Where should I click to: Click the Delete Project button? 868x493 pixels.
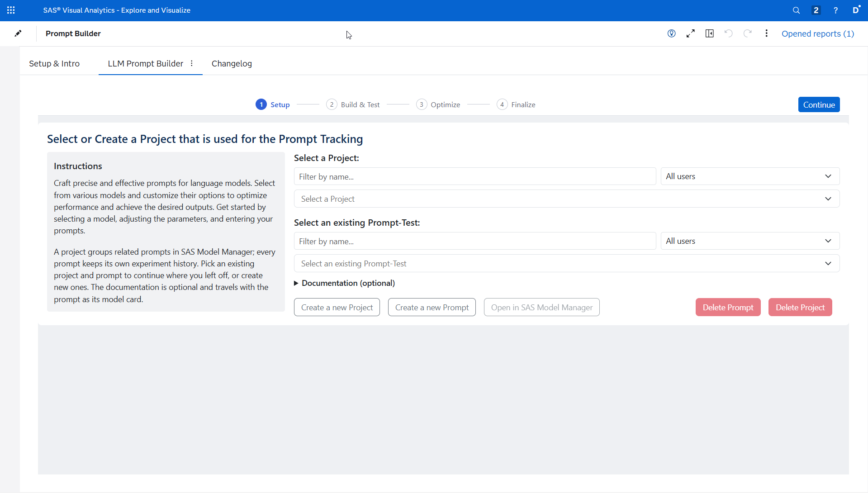click(800, 307)
